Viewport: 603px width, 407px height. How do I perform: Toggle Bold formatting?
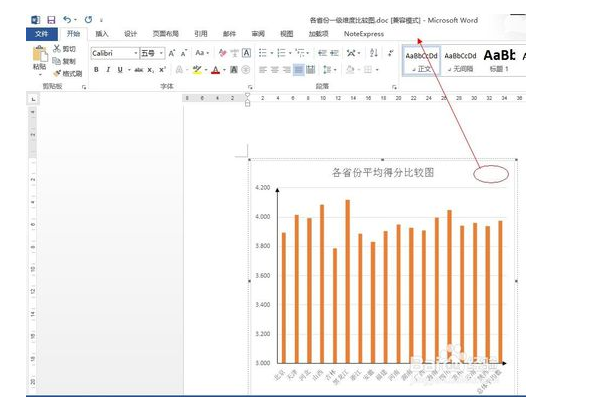(96, 70)
